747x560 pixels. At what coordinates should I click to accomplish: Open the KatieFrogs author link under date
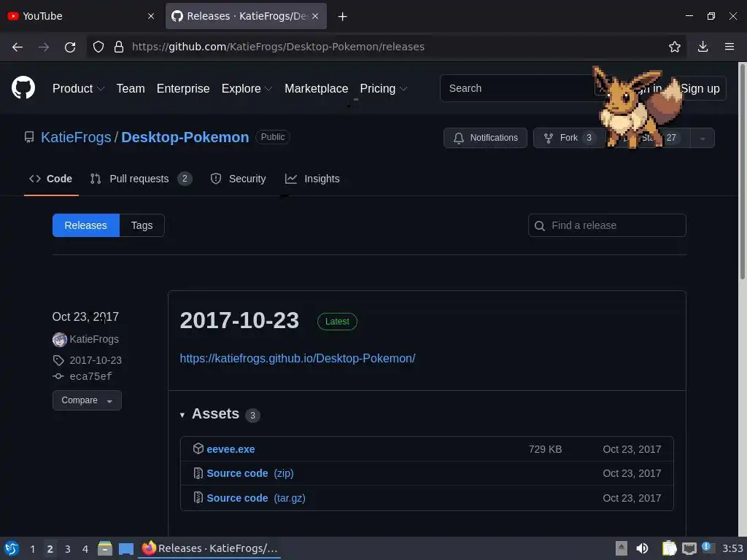pyautogui.click(x=94, y=340)
